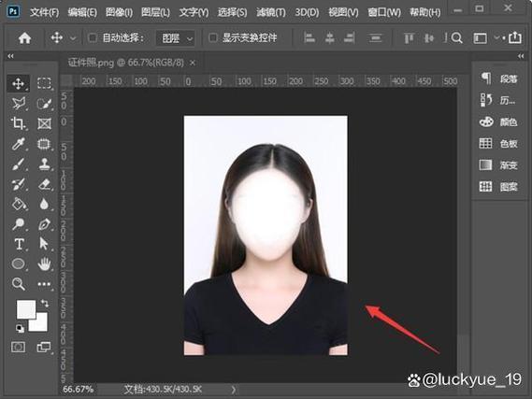532x399 pixels.
Task: Close the 证件照.png document tab
Action: click(193, 63)
